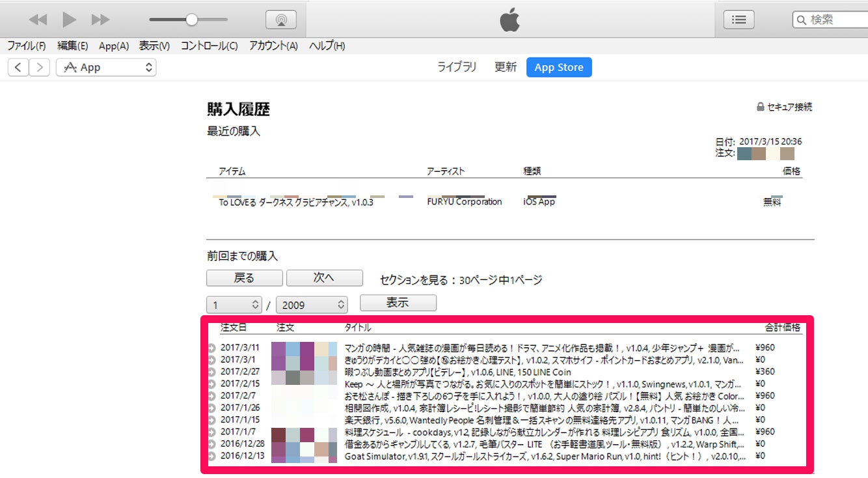Click FURYU Corporation artist text
Screen dimensions: 868x478
pyautogui.click(x=465, y=202)
